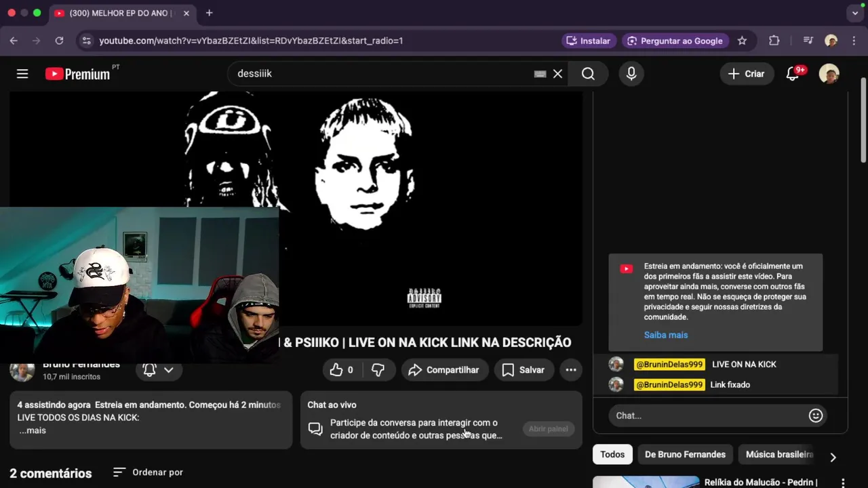This screenshot has width=868, height=488.
Task: Click @BruninDelas999 on LIVE ON NA KICK message
Action: pos(669,365)
